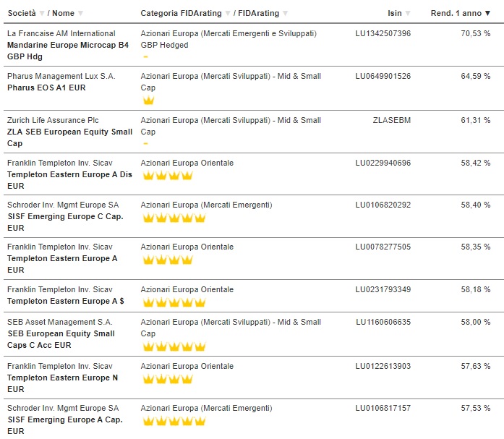The width and height of the screenshot is (504, 439).
Task: Select the 64,59 % one-year return
Action: (476, 76)
